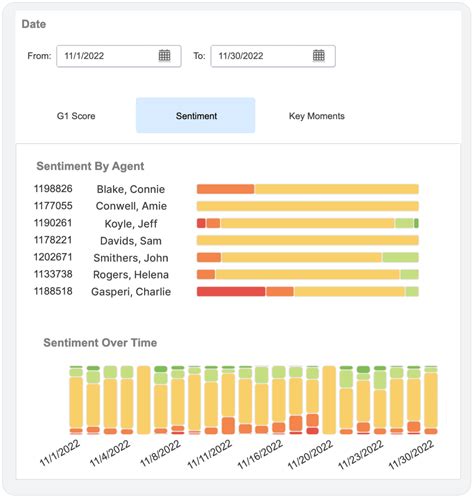Click the From date field 11/1/2022
Image resolution: width=474 pixels, height=498 pixels.
[119, 56]
